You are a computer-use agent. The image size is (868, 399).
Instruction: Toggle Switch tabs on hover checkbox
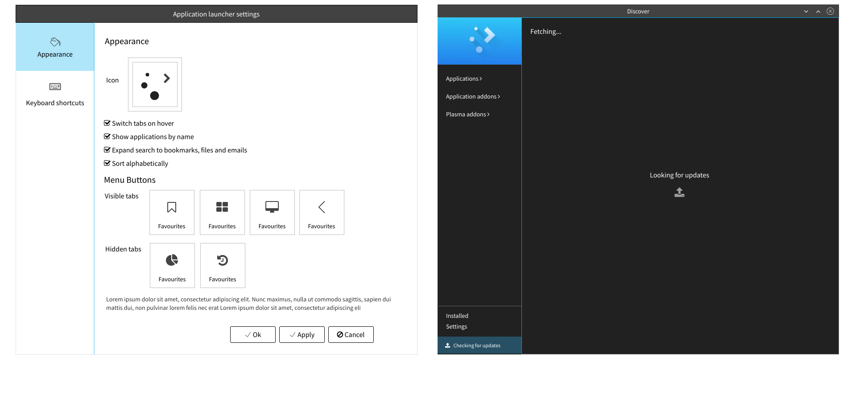(x=107, y=123)
